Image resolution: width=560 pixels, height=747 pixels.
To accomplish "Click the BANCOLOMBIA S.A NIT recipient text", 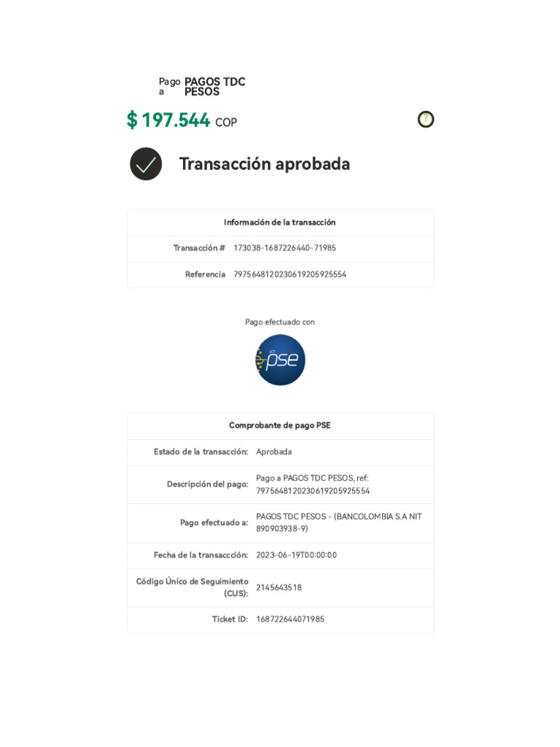I will (x=338, y=522).
